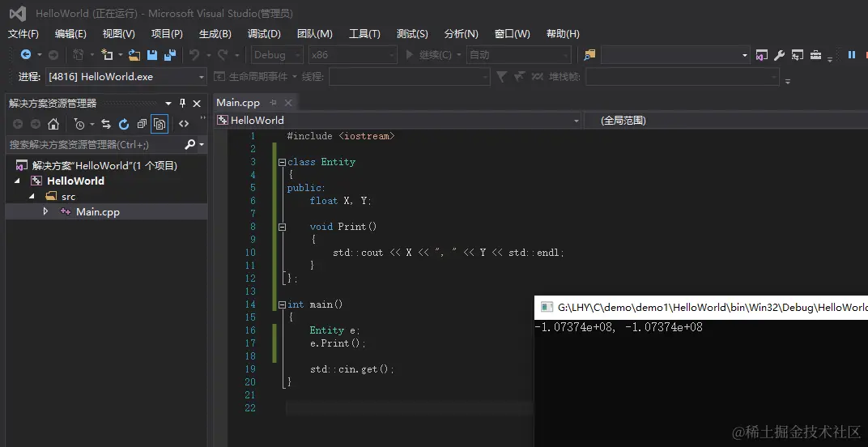Click the Redo arrow icon
The image size is (868, 447).
(223, 54)
